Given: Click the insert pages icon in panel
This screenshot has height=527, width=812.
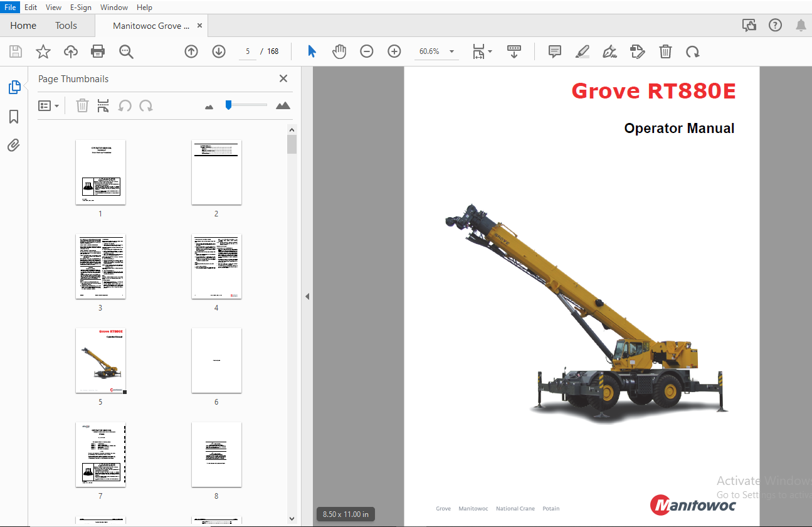Looking at the screenshot, I should (103, 105).
